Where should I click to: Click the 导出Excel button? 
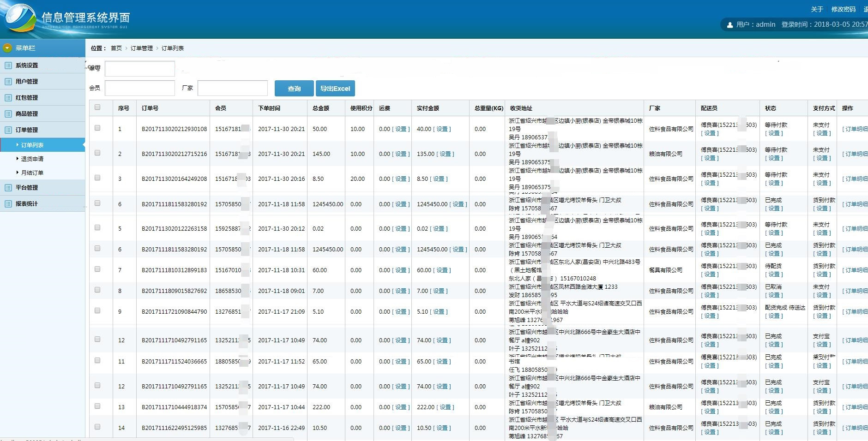[336, 88]
